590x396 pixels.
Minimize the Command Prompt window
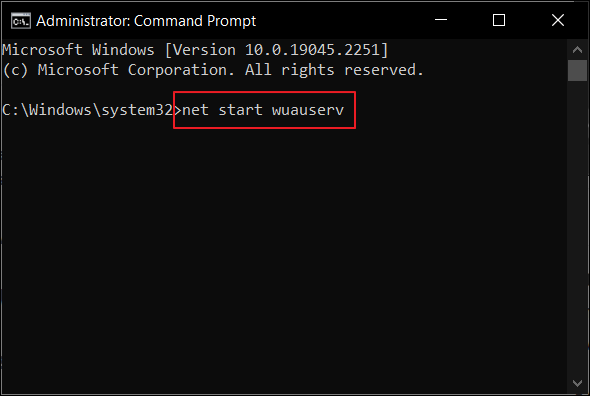(x=441, y=20)
